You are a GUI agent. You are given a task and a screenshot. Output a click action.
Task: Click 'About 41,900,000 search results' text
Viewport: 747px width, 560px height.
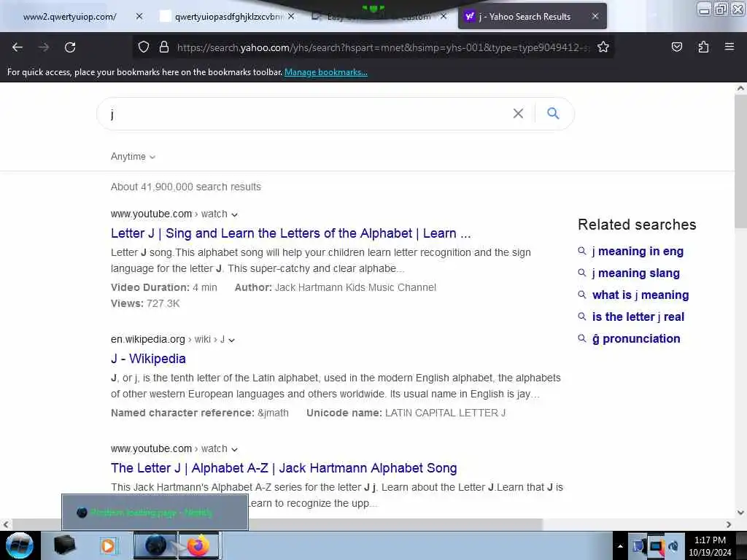pos(186,187)
